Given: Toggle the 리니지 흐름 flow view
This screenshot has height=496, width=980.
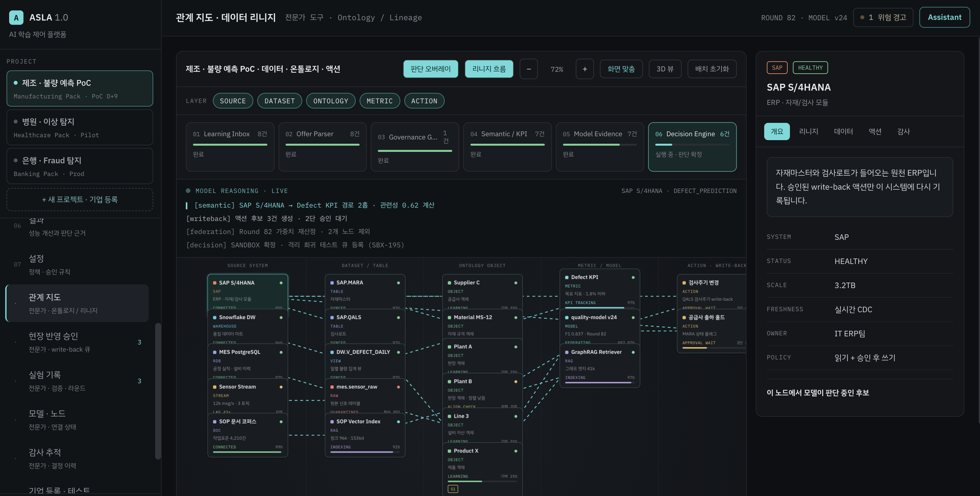Looking at the screenshot, I should [489, 69].
